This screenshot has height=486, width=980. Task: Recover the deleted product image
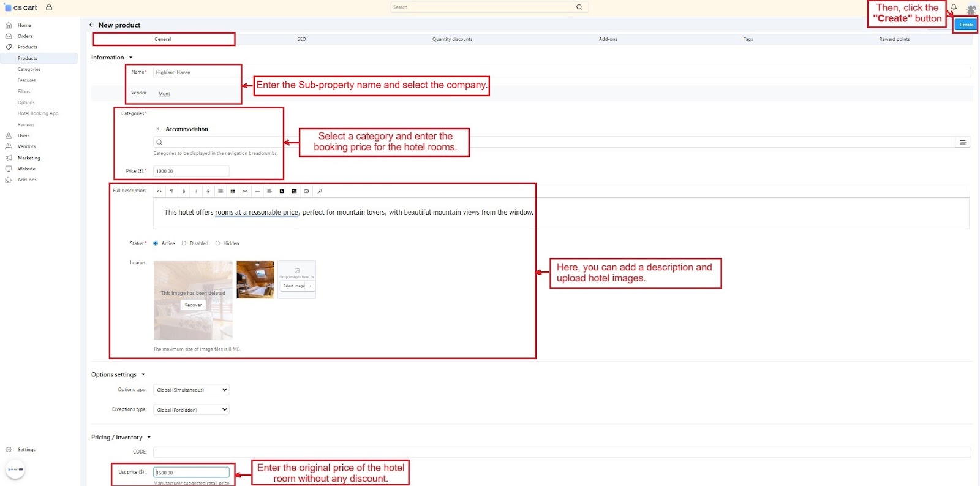pyautogui.click(x=193, y=305)
